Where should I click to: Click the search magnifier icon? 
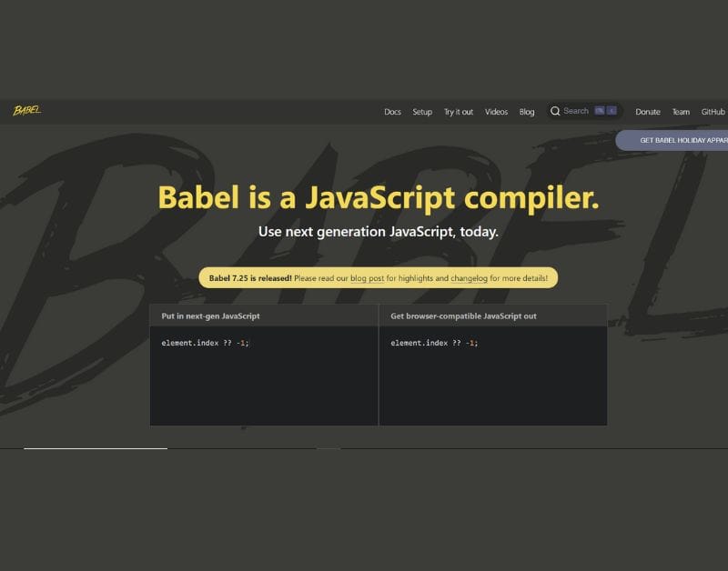click(x=555, y=111)
